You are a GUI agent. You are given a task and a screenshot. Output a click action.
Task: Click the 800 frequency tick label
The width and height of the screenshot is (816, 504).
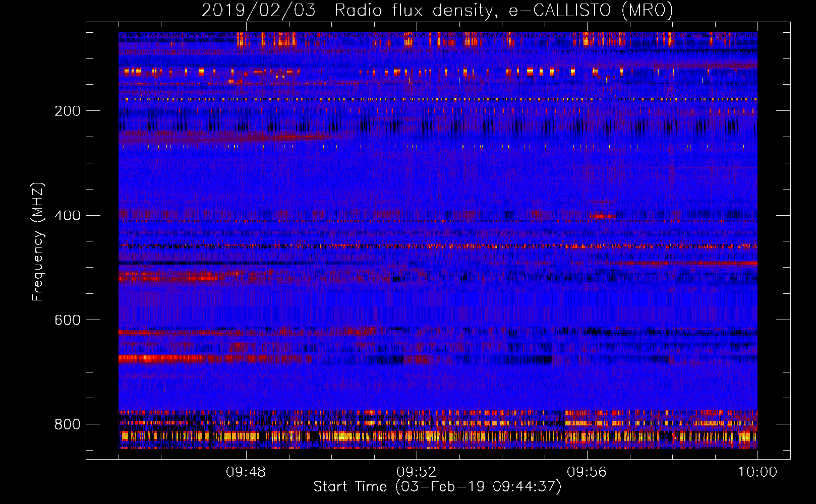pos(68,424)
